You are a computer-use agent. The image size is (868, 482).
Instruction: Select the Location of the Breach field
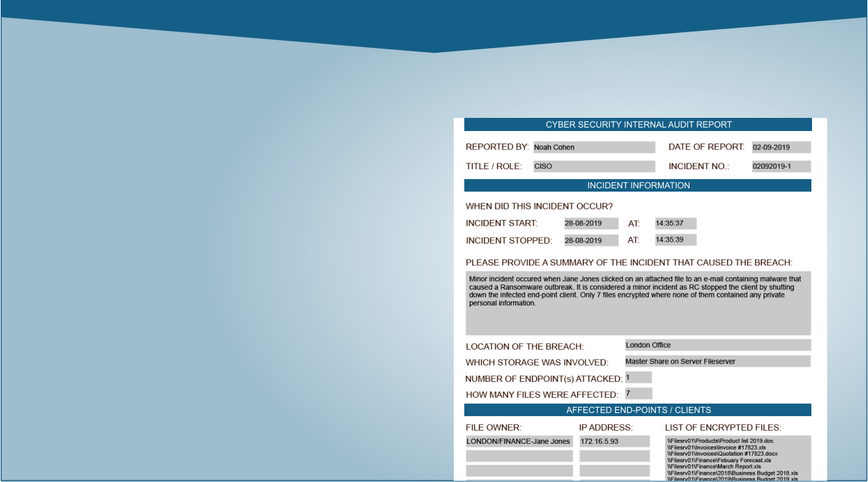[x=717, y=344]
